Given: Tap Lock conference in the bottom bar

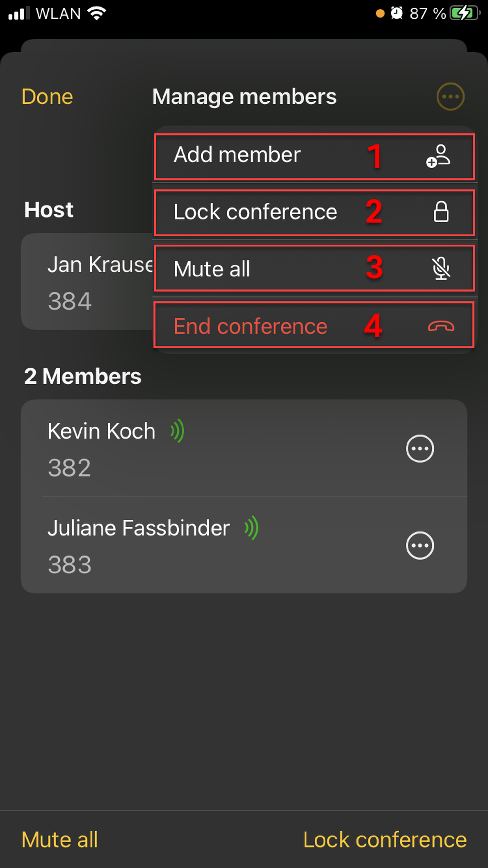Looking at the screenshot, I should 385,839.
